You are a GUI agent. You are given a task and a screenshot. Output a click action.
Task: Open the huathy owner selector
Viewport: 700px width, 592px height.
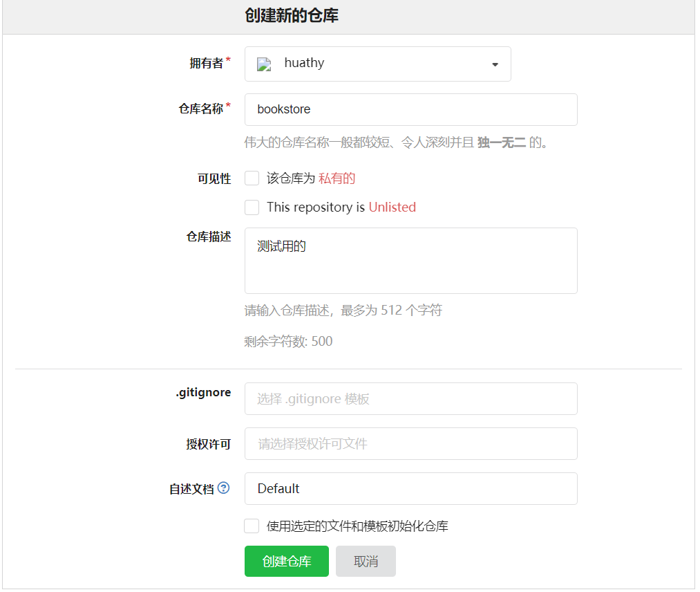pyautogui.click(x=378, y=64)
